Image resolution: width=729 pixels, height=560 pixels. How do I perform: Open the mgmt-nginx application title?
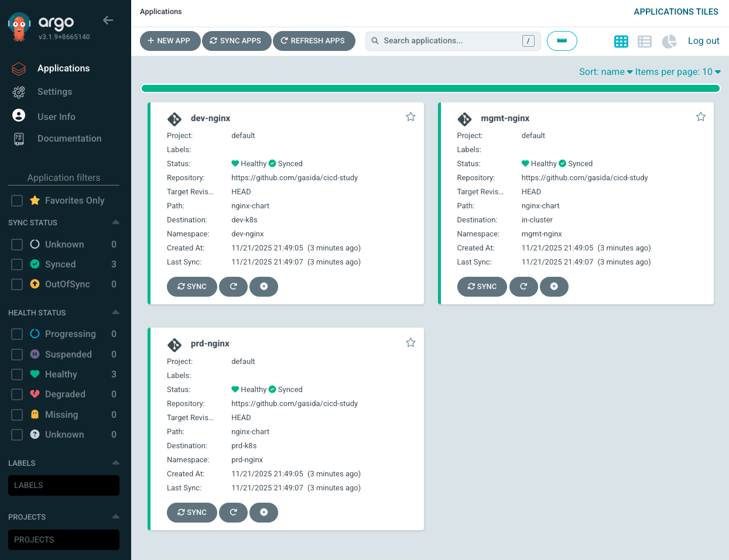pyautogui.click(x=505, y=118)
